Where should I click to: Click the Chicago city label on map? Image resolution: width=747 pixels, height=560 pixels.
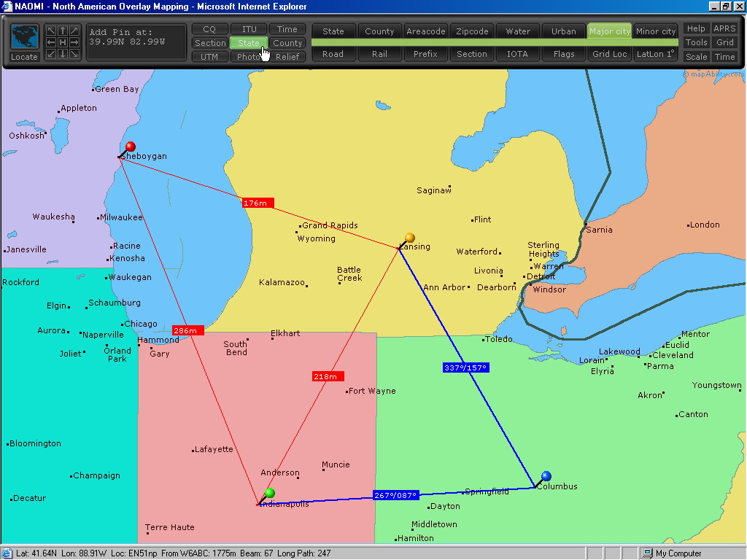[x=141, y=324]
